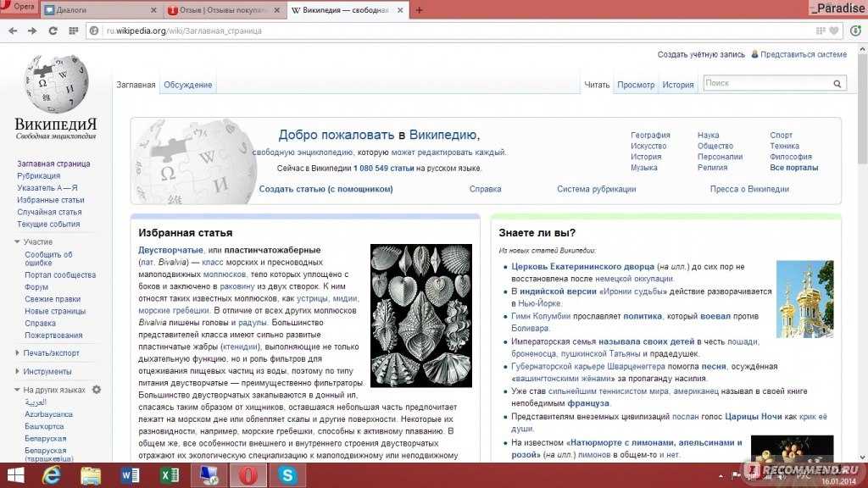Open Текущие события in the sidebar
Viewport: 868px width, 488px height.
click(x=48, y=224)
